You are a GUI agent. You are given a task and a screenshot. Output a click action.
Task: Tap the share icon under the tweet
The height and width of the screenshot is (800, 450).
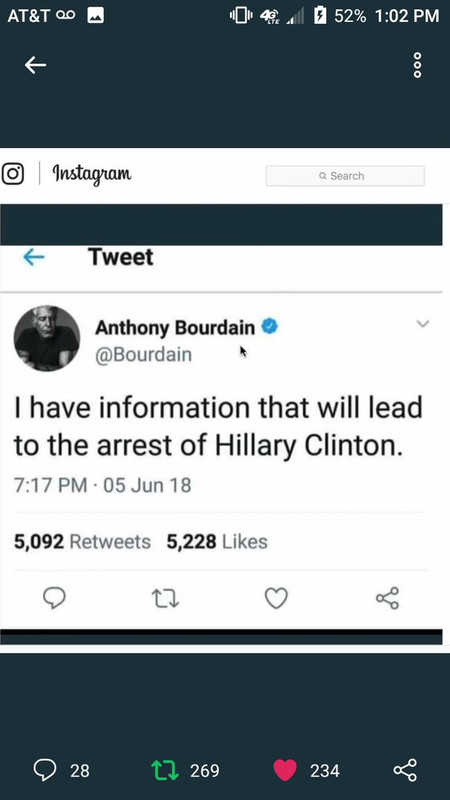pos(387,598)
